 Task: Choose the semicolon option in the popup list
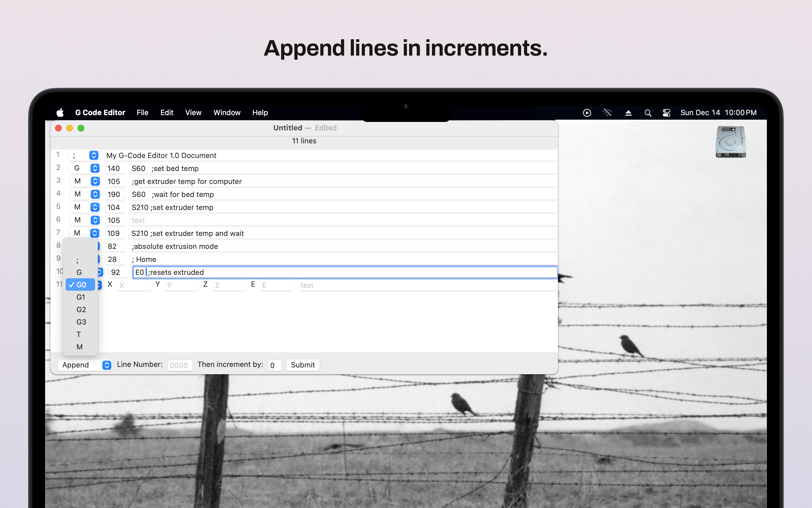pos(80,260)
